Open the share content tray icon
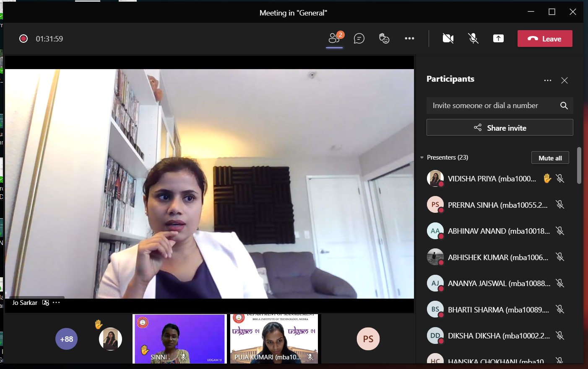 coord(498,39)
